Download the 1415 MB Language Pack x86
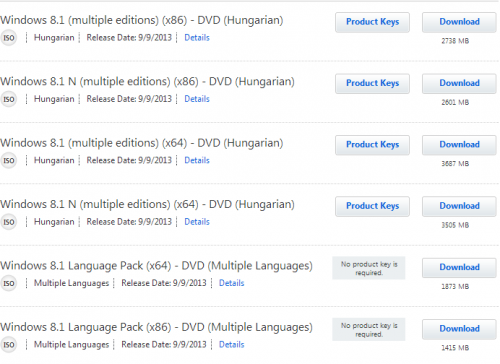Image resolution: width=500 pixels, height=364 pixels. click(x=459, y=329)
